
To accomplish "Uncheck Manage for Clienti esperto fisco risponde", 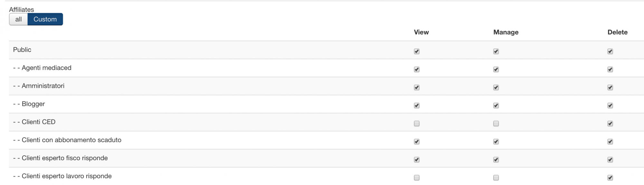I will pos(496,160).
